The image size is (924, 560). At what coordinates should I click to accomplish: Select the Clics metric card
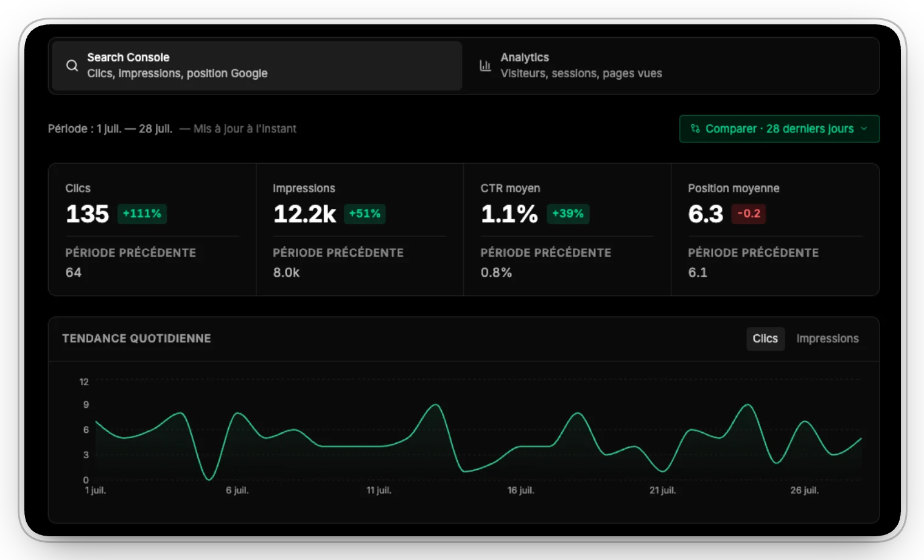[x=152, y=229]
